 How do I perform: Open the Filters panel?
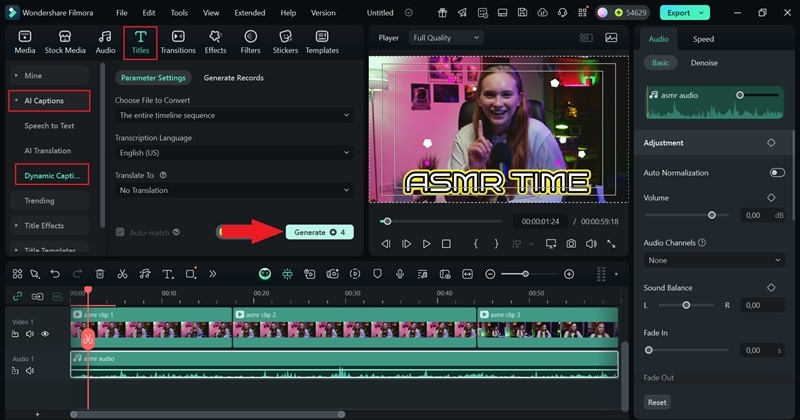pyautogui.click(x=250, y=41)
